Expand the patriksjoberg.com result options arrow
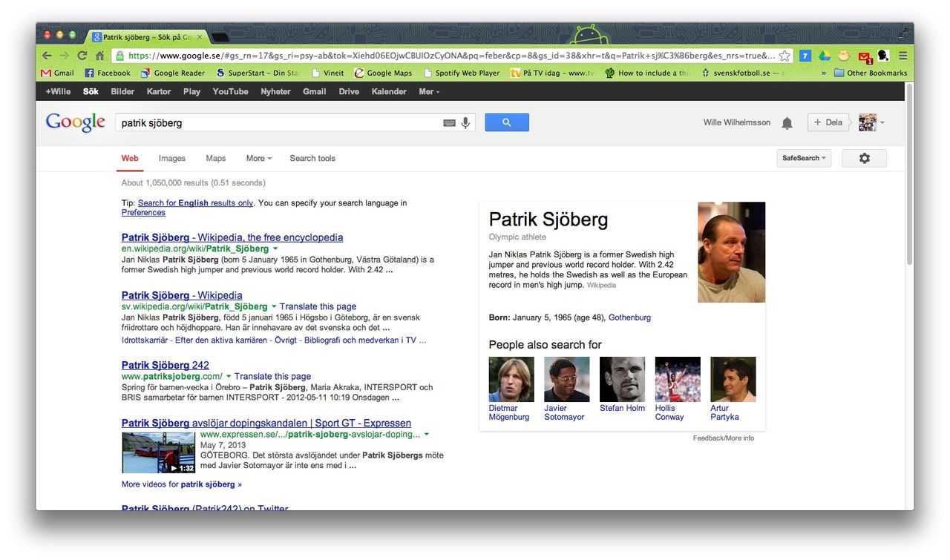The width and height of the screenshot is (950, 560). [229, 376]
